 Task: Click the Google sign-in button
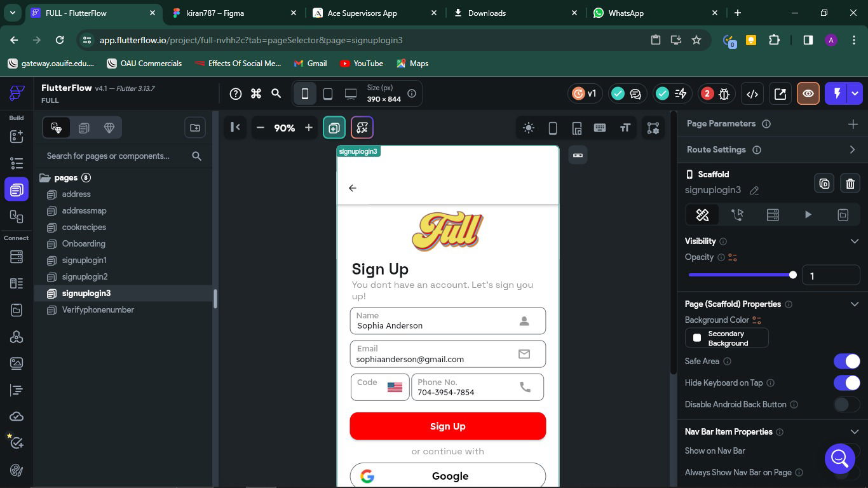tap(447, 476)
